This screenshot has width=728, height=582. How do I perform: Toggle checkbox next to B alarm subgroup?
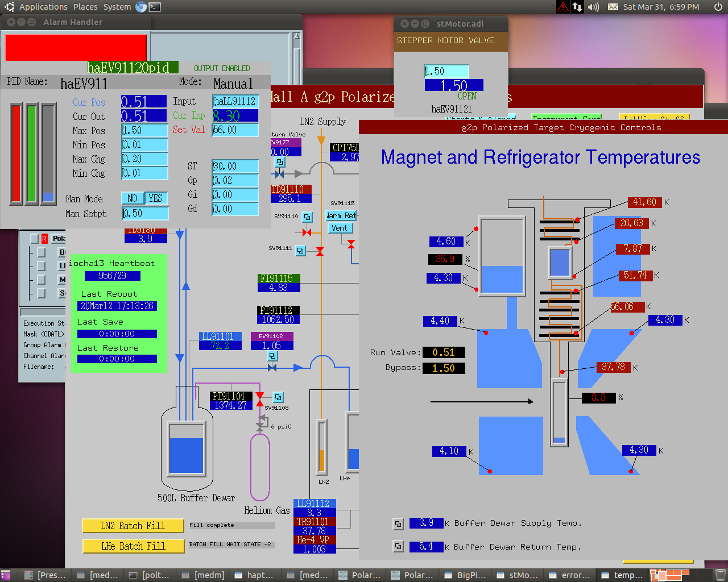click(41, 252)
